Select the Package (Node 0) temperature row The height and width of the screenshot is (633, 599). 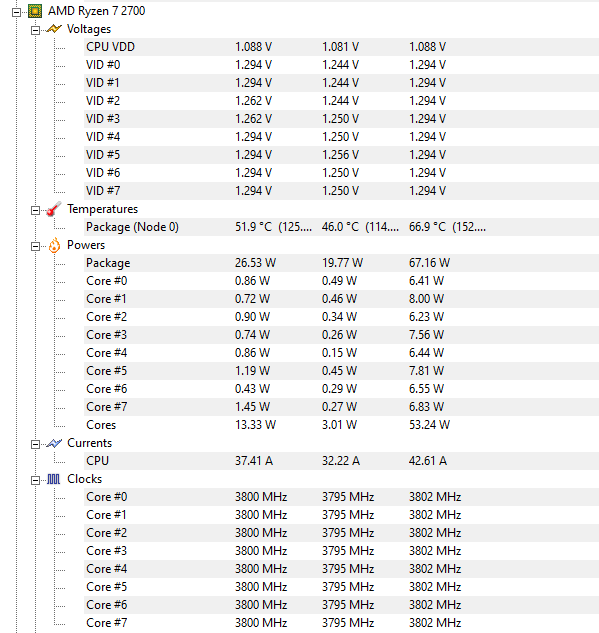[341, 227]
